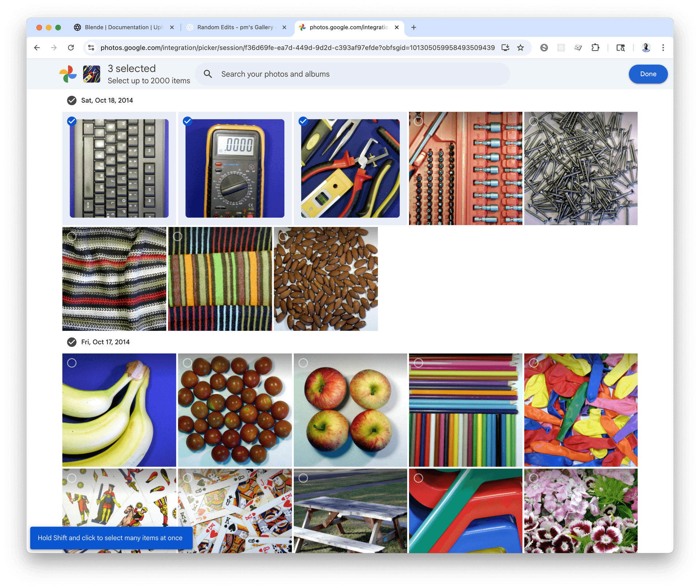Screen dimensions: 700x588
Task: Click the Done button
Action: coord(648,74)
